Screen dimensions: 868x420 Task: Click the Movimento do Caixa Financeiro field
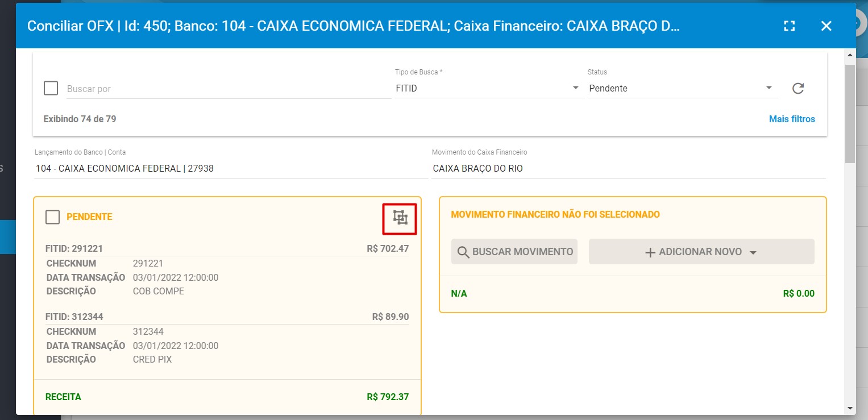628,168
